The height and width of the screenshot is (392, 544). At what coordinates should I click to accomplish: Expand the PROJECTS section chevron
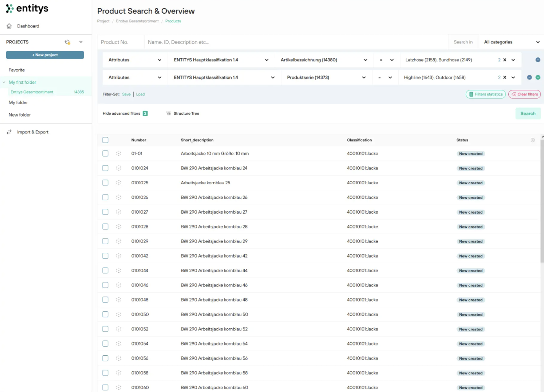[x=81, y=42]
